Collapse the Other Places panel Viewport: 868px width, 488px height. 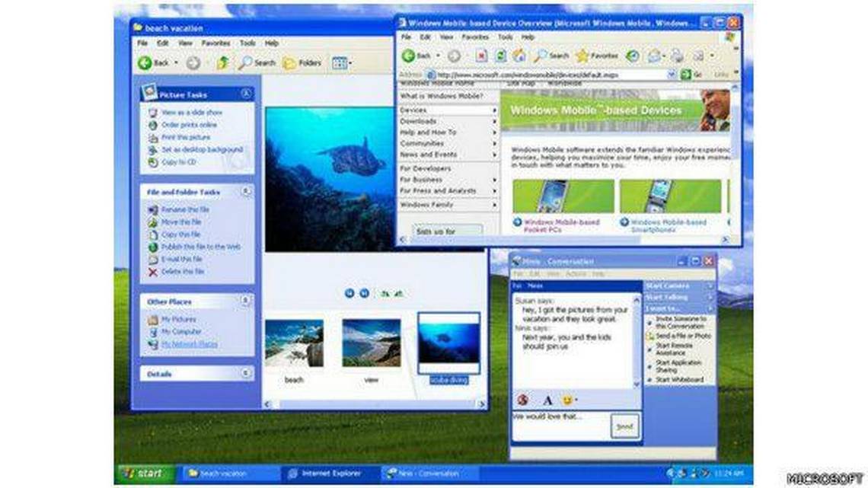click(x=246, y=301)
